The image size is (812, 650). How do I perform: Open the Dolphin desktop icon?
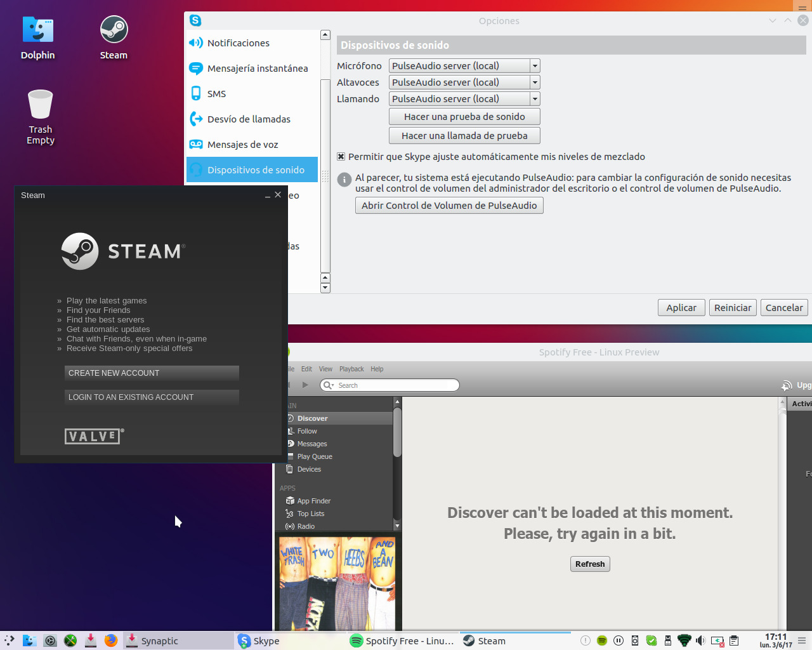[x=38, y=38]
